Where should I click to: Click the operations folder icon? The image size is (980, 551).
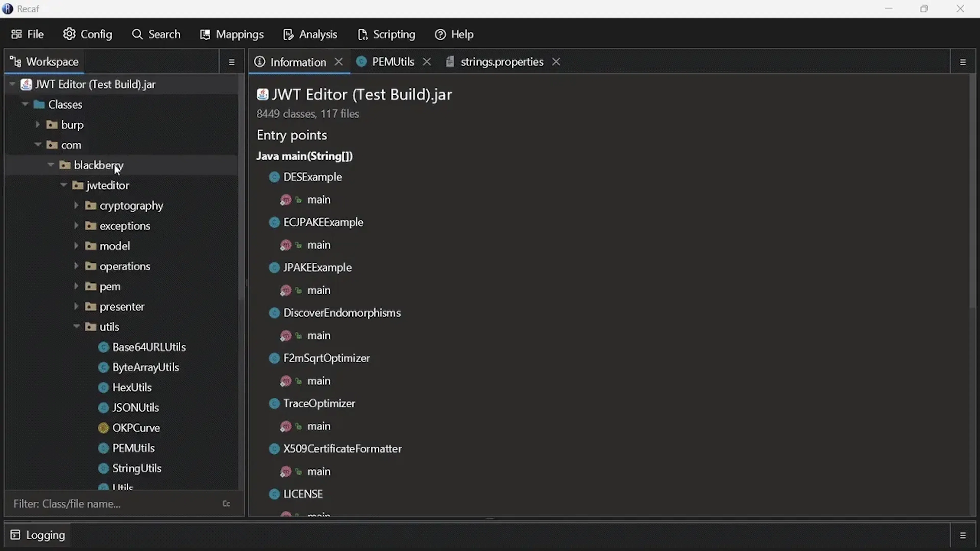(91, 266)
